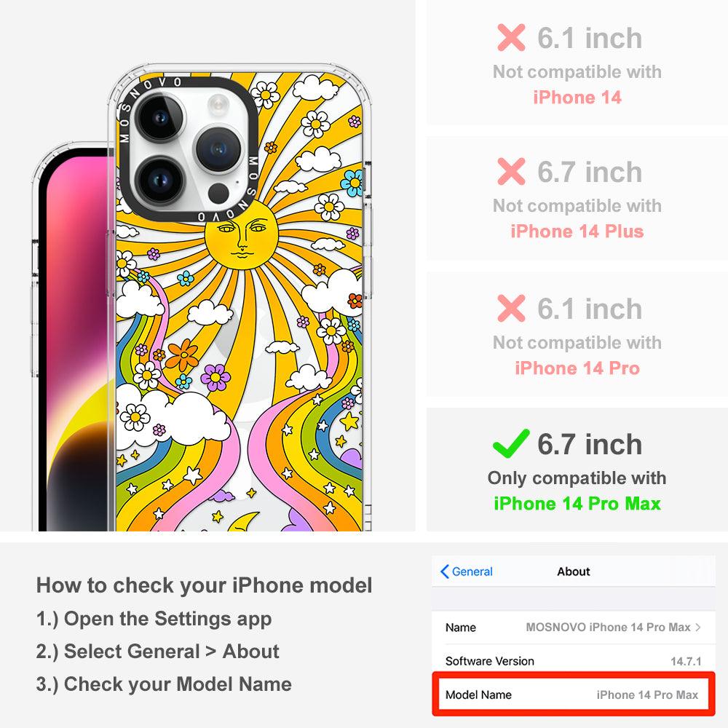This screenshot has width=728, height=728.
Task: Tap the blue back chevron next to General
Action: coord(444,571)
